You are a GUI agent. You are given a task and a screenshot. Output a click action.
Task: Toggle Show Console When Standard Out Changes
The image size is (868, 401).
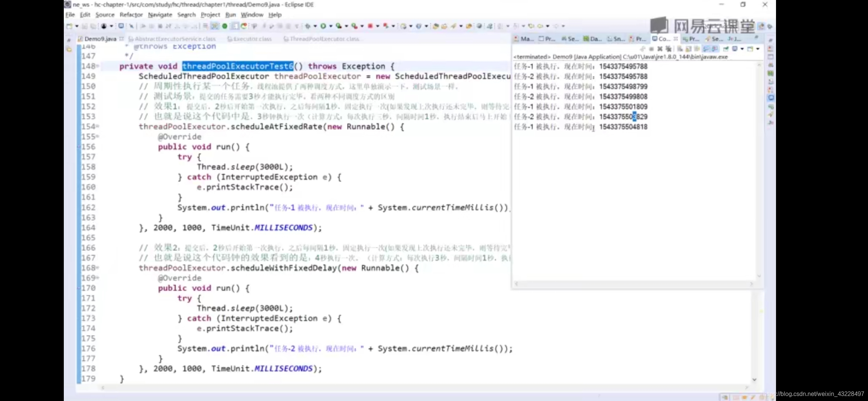click(706, 49)
